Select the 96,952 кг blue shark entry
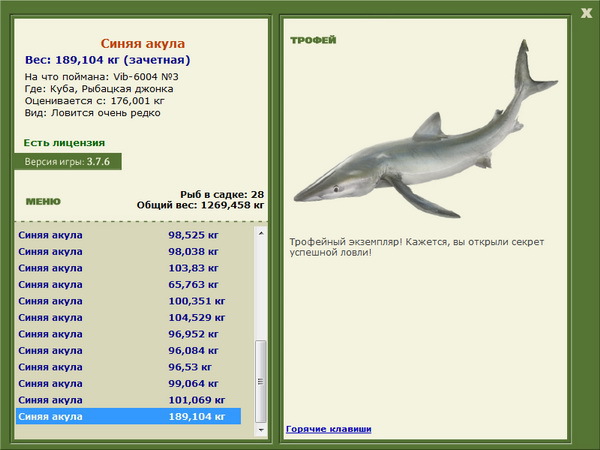 [x=129, y=334]
